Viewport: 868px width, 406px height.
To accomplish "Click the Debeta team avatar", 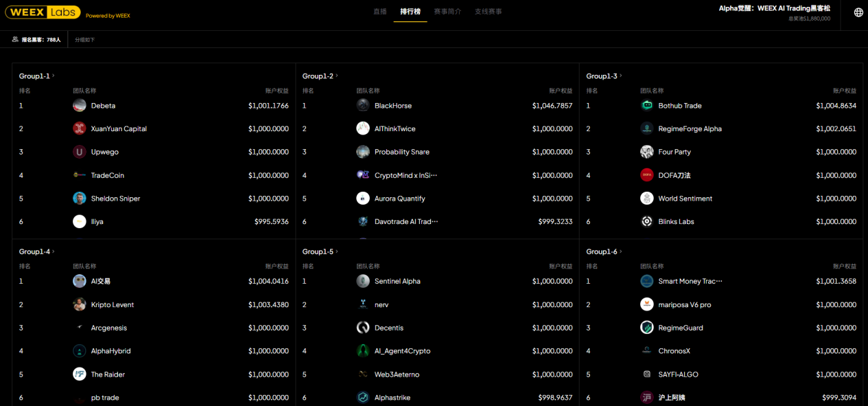I will [80, 106].
